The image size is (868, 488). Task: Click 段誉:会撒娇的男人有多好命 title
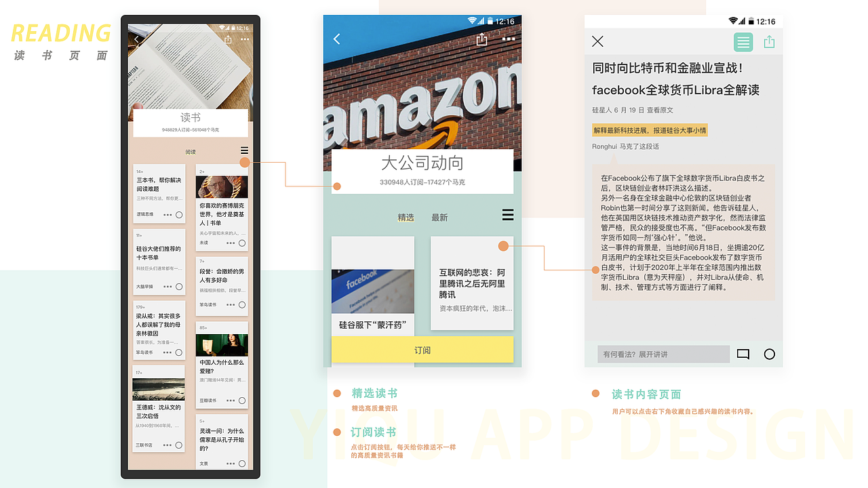(222, 275)
